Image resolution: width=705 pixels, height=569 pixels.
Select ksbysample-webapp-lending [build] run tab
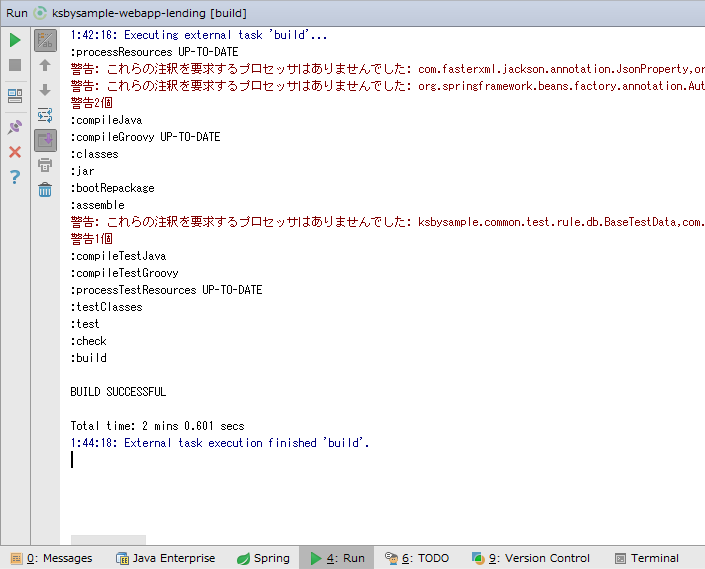(x=141, y=13)
